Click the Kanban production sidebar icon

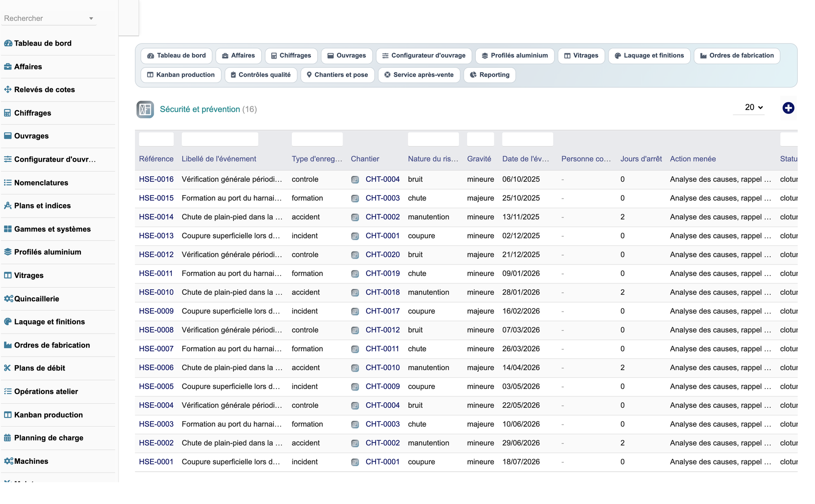[8, 415]
